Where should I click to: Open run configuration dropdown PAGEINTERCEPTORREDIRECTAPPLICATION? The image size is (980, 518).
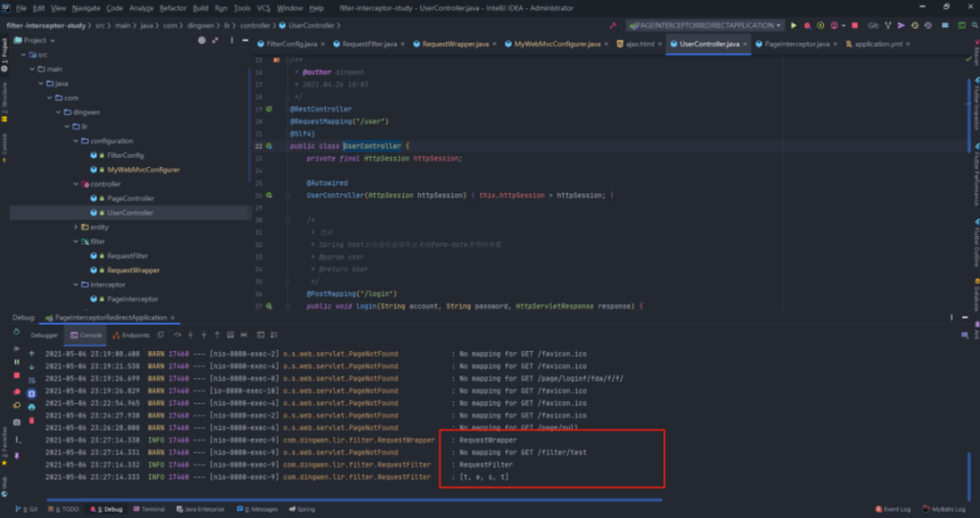(x=705, y=25)
